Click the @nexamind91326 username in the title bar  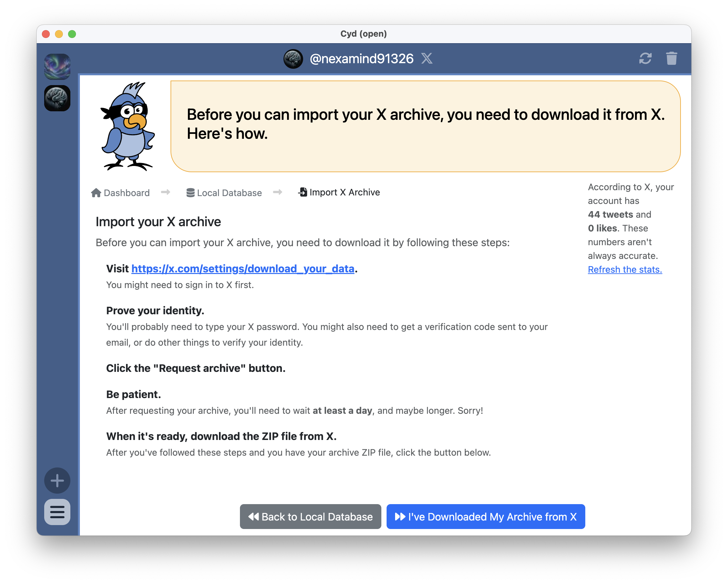tap(361, 59)
